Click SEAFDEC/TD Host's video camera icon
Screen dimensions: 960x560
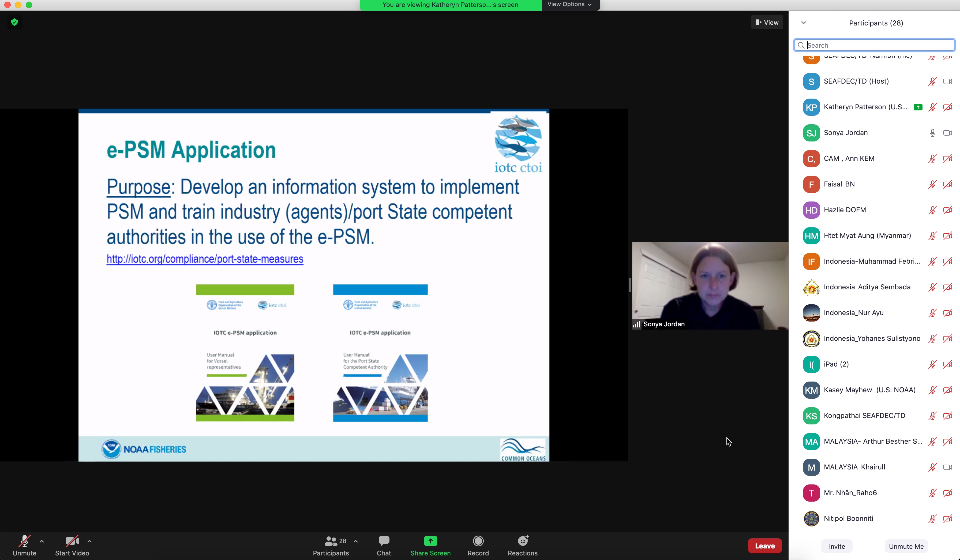tap(947, 81)
